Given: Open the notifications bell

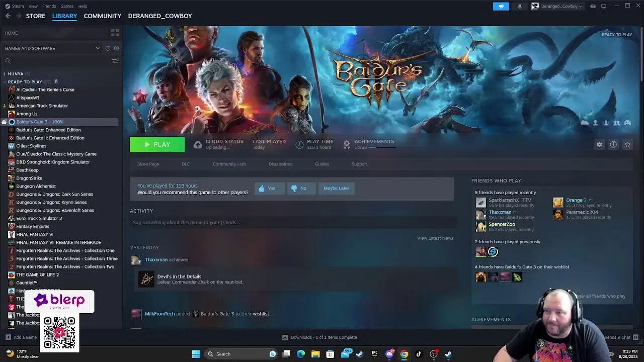Looking at the screenshot, I should coord(520,6).
